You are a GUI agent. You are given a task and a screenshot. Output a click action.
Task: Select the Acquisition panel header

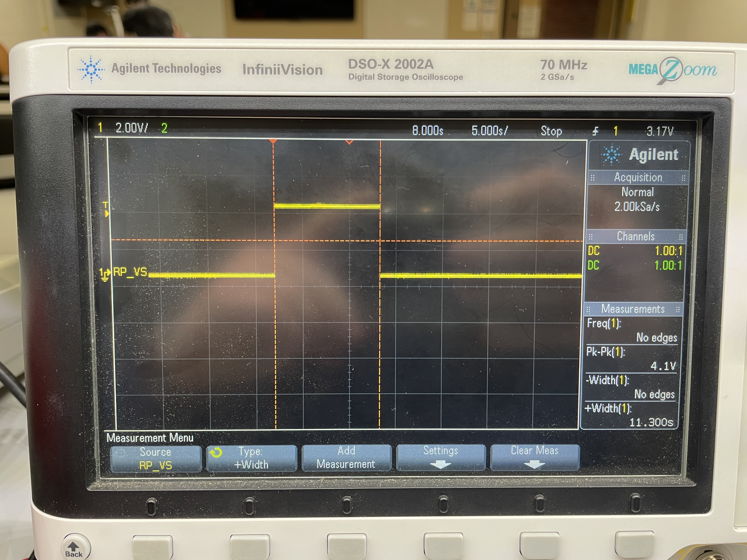point(638,178)
